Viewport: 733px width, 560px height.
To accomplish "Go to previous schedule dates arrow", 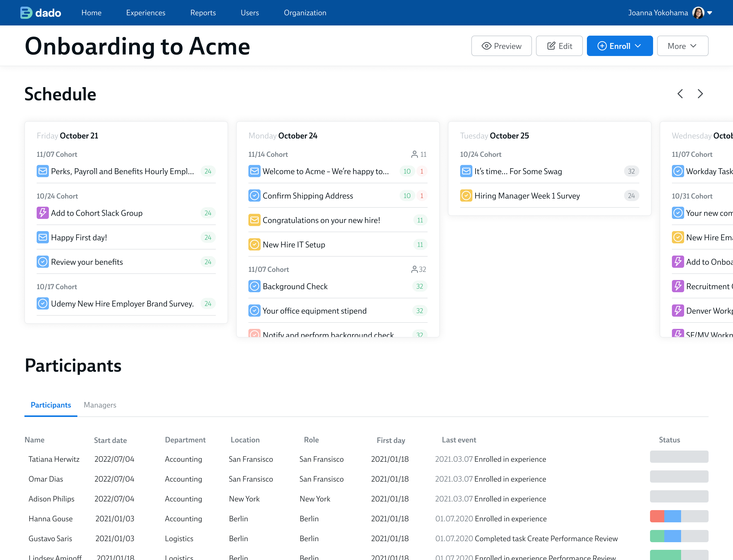I will click(x=680, y=94).
